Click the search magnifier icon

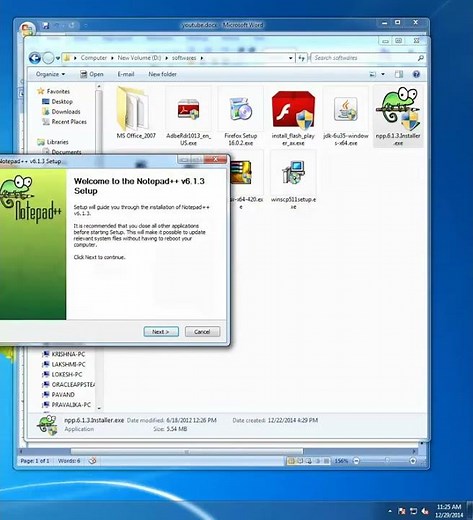(420, 58)
